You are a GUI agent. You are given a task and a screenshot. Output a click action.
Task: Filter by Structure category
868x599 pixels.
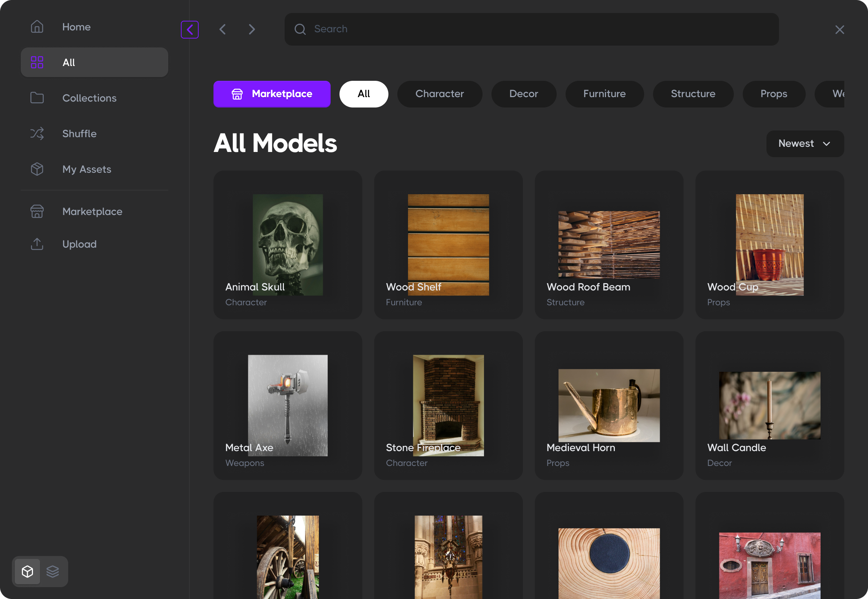click(693, 94)
